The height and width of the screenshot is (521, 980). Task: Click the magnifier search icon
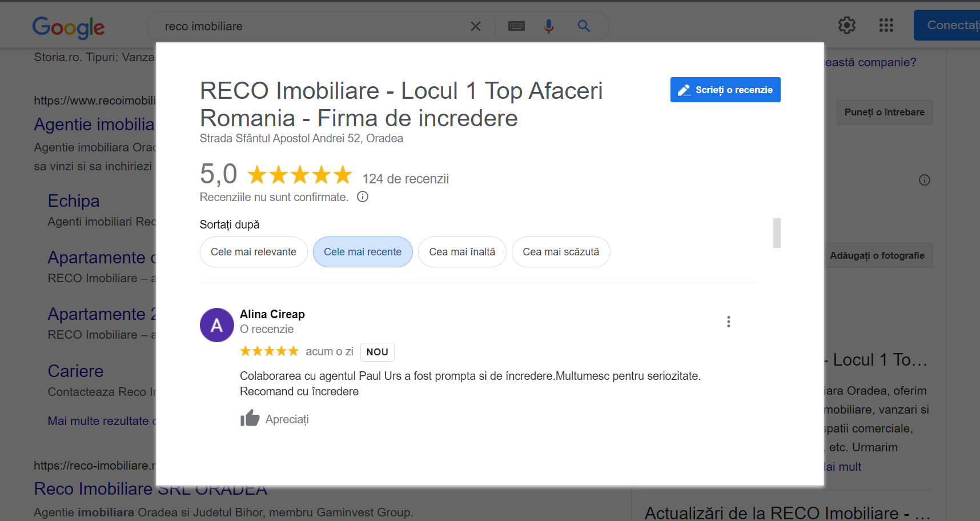(x=583, y=26)
